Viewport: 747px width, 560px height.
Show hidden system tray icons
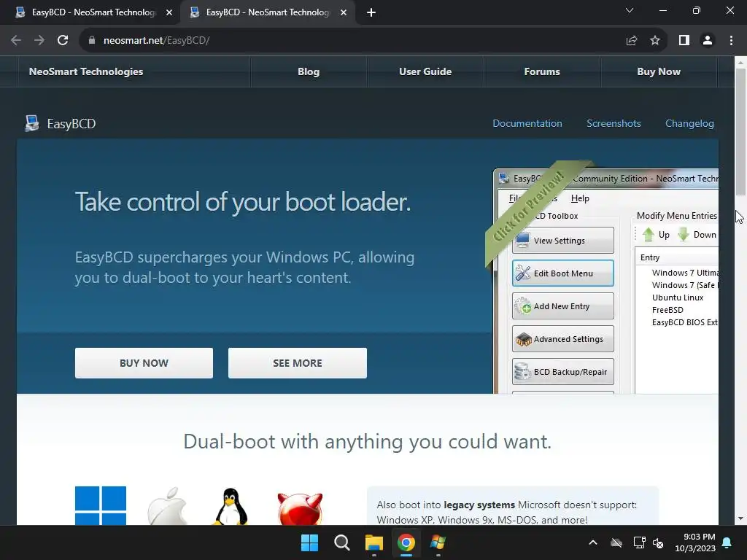click(593, 542)
